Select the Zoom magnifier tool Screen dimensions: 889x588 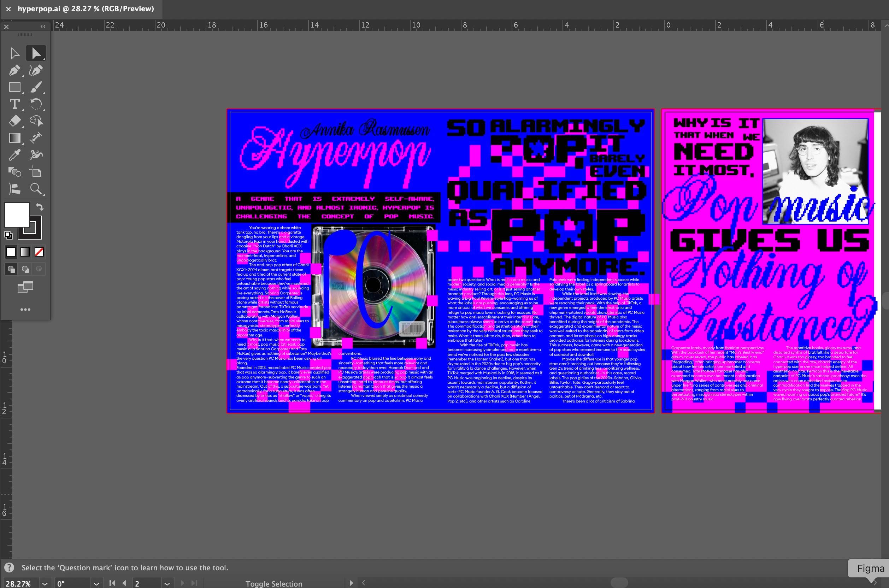36,189
